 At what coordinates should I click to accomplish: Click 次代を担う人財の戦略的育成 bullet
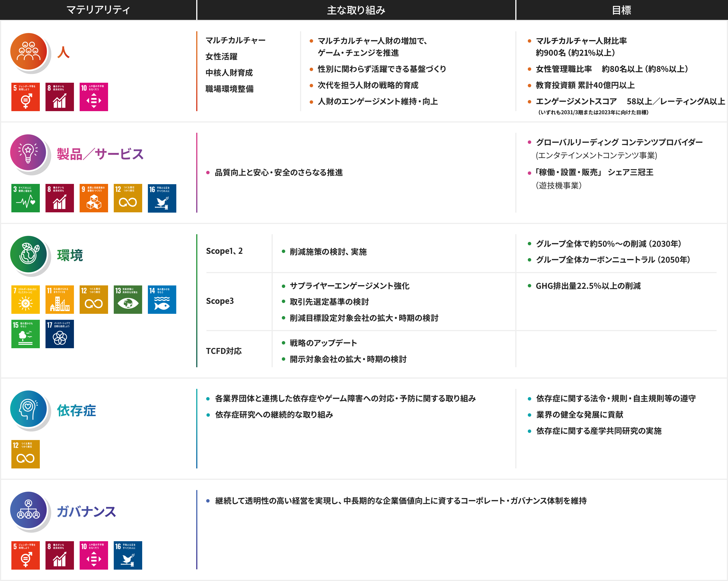[368, 85]
